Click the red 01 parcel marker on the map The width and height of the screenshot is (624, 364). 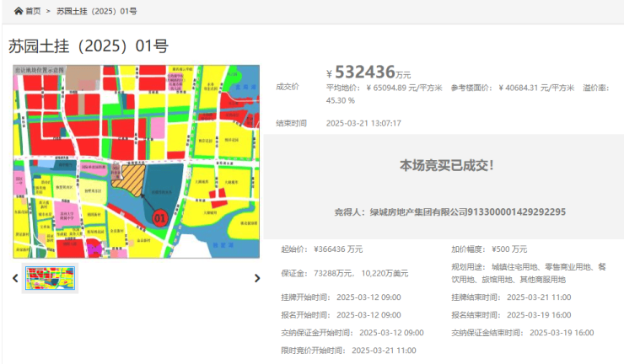pyautogui.click(x=159, y=217)
